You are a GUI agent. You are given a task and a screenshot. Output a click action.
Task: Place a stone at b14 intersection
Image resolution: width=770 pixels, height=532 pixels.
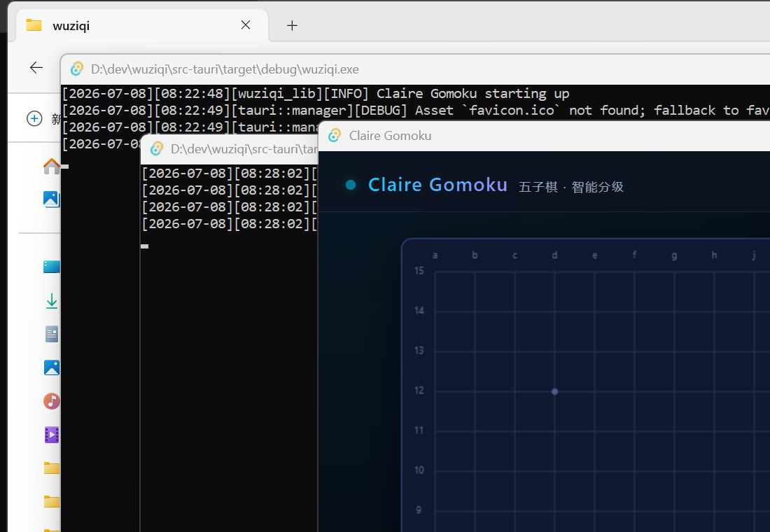pyautogui.click(x=475, y=311)
